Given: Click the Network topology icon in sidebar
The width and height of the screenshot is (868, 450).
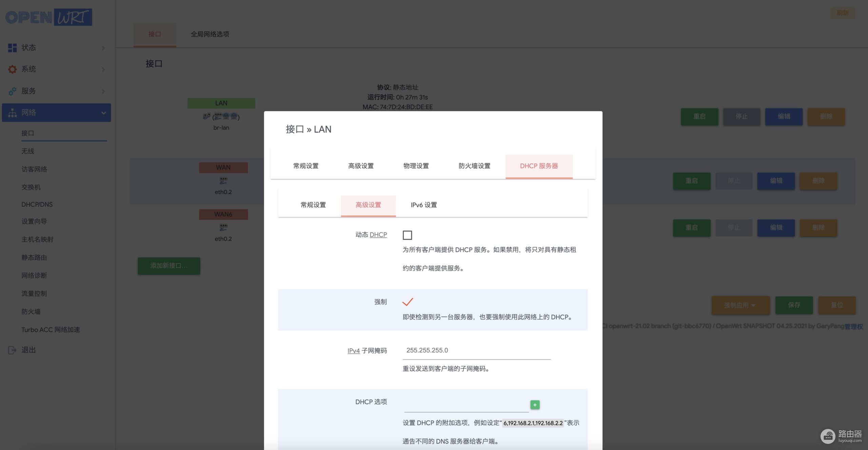Looking at the screenshot, I should 12,113.
